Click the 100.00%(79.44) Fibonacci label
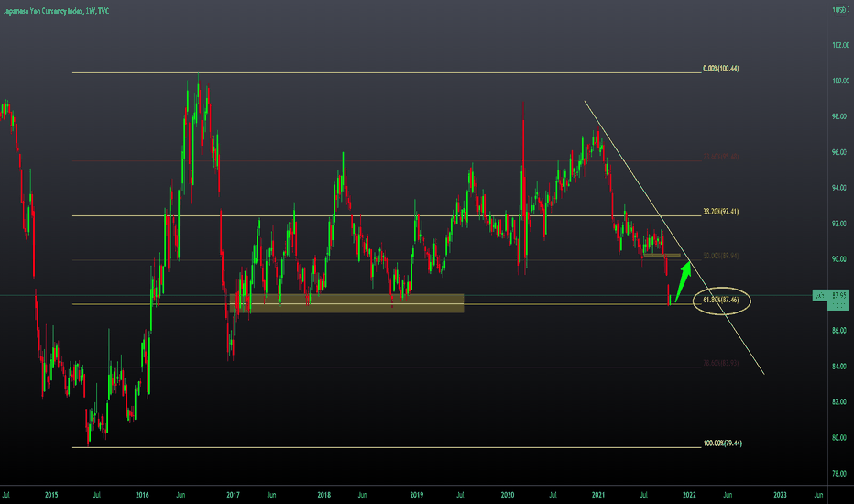Viewport: 854px width, 504px height. pos(722,443)
